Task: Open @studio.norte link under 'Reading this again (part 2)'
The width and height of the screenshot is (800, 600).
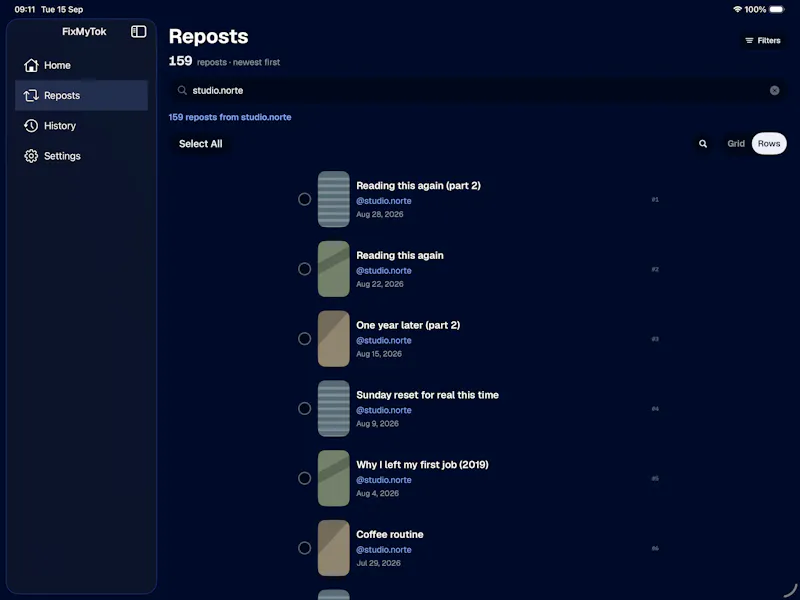Action: pos(384,201)
